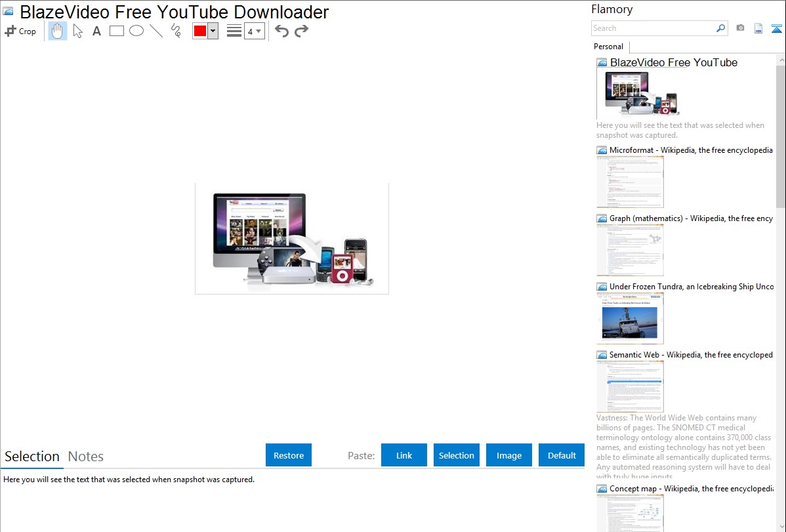Screen dimensions: 786x532
Task: Click the 'Vastness: The World Wide Web' text excerpt
Action: point(684,447)
